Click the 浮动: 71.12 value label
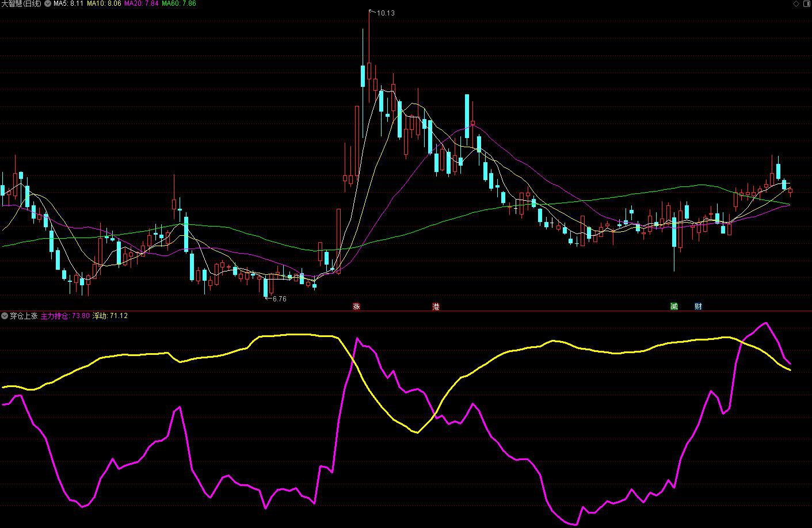The height and width of the screenshot is (528, 812). coord(110,316)
